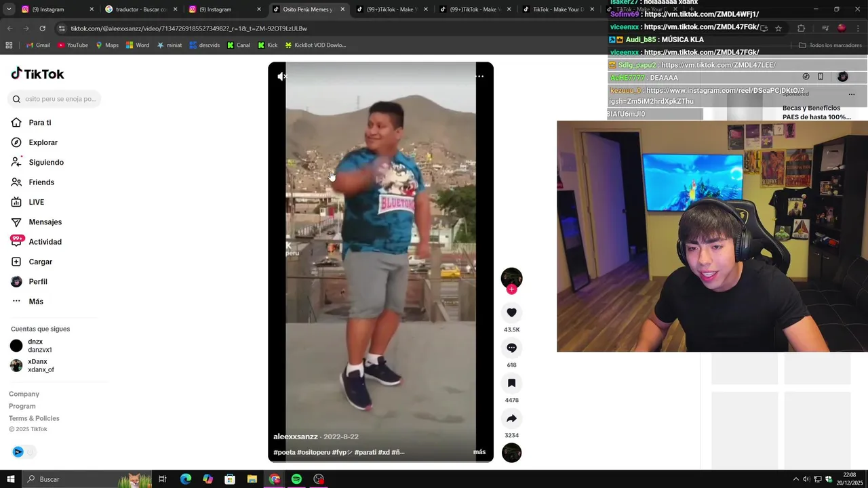Open the Kick bookmark
Viewport: 868px width, 488px height.
pos(267,45)
